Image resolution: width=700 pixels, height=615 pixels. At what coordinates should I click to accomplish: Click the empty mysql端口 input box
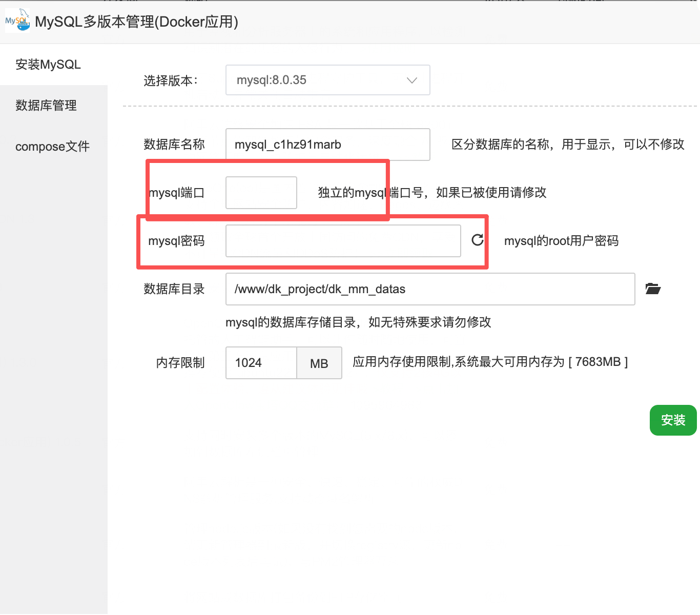[261, 193]
